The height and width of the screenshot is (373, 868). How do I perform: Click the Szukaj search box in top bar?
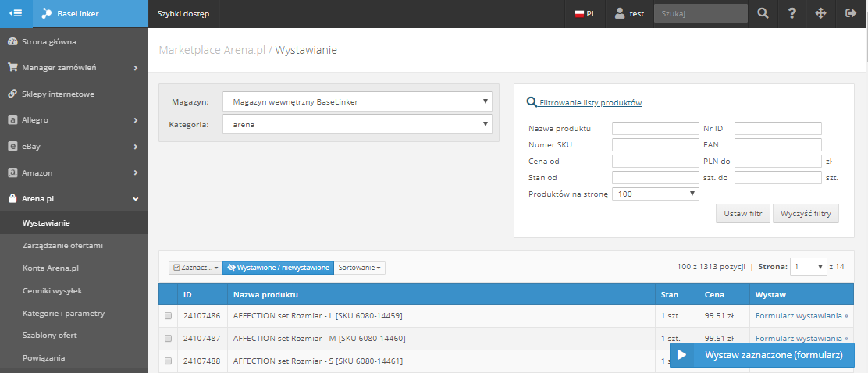click(701, 14)
